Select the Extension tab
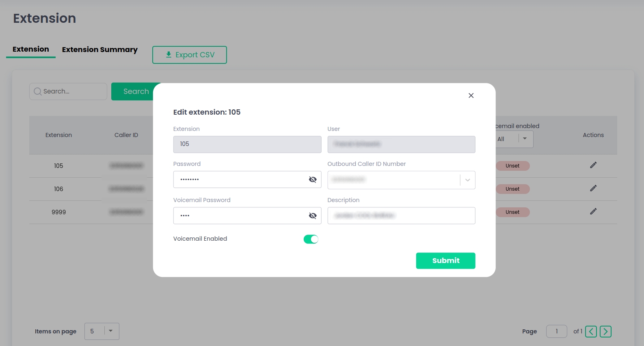 coord(31,49)
